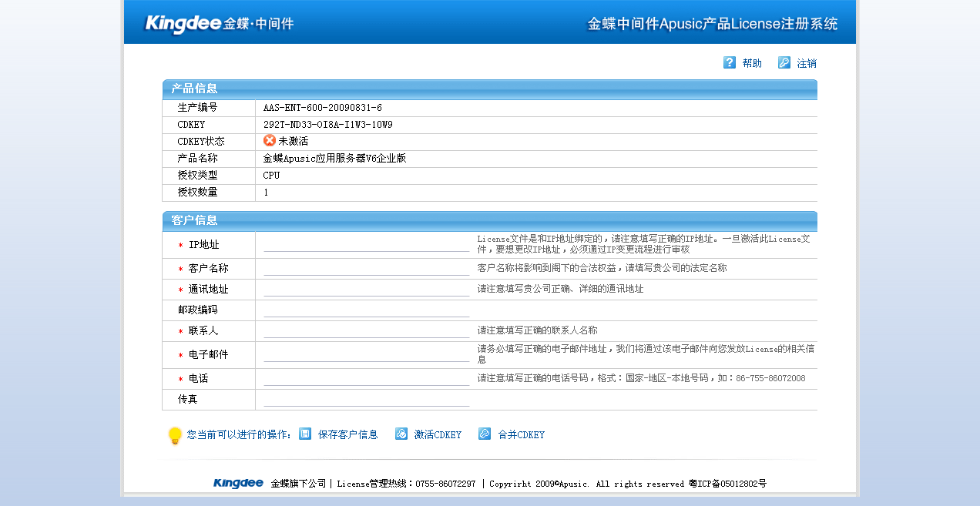Click the help question mark icon

click(730, 63)
